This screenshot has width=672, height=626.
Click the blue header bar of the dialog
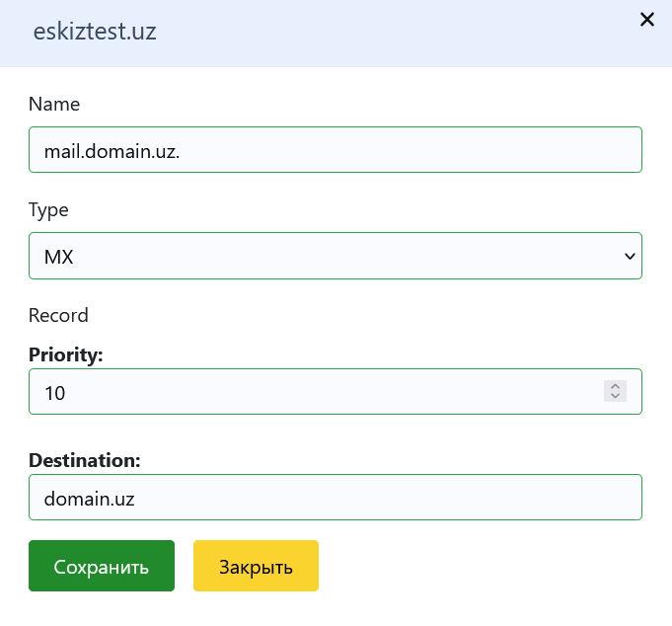pos(395,33)
